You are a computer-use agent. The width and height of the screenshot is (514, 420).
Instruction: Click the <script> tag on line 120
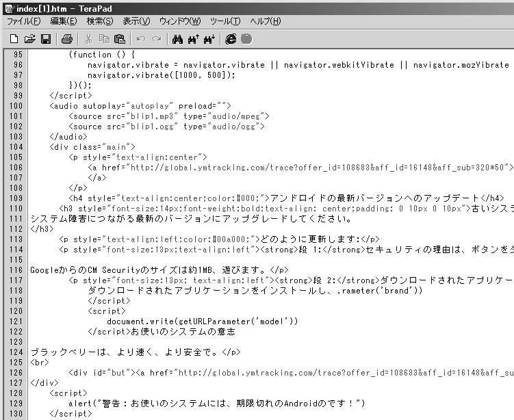click(x=107, y=311)
